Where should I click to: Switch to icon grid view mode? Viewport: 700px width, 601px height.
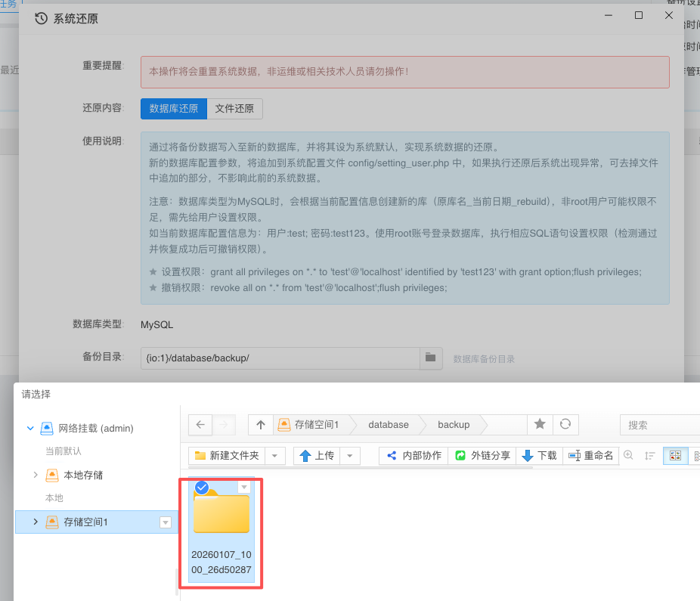675,455
